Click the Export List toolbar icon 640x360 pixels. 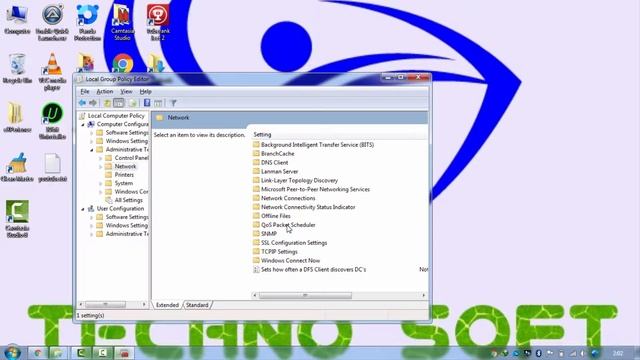coord(133,103)
